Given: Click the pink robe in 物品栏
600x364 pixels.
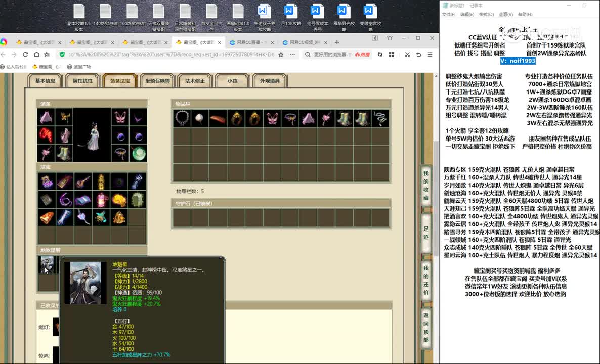Looking at the screenshot, I should [x=308, y=118].
